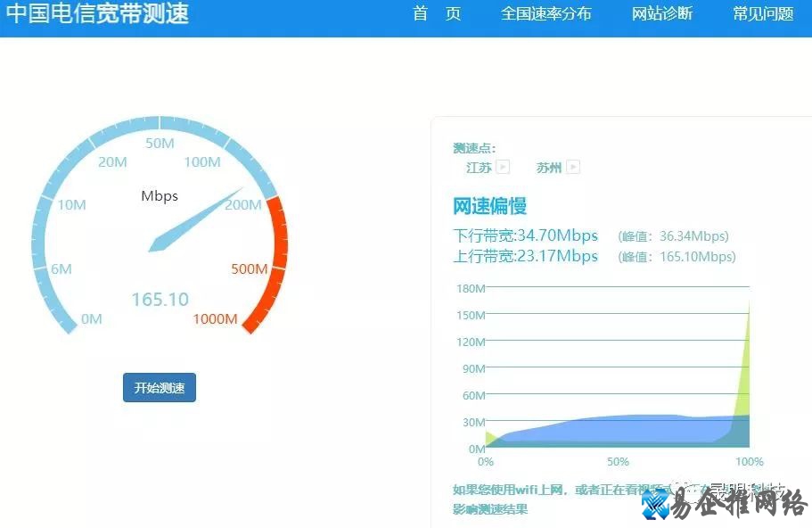
Task: Select the Mbps label in the gauge center
Action: point(159,195)
